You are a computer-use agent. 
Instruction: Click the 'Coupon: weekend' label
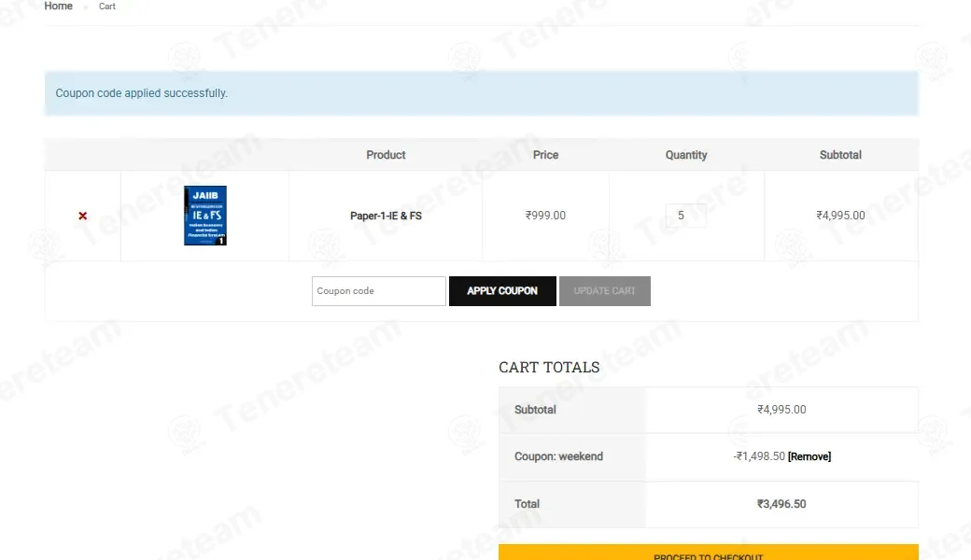point(558,456)
